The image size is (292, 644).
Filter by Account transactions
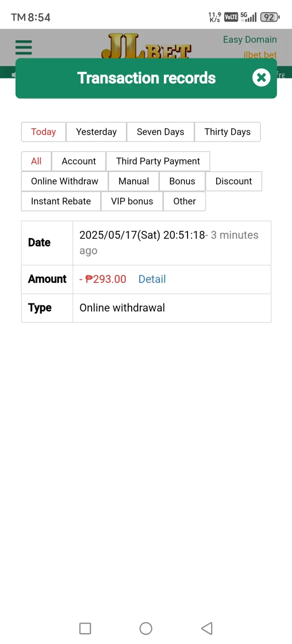pos(78,161)
